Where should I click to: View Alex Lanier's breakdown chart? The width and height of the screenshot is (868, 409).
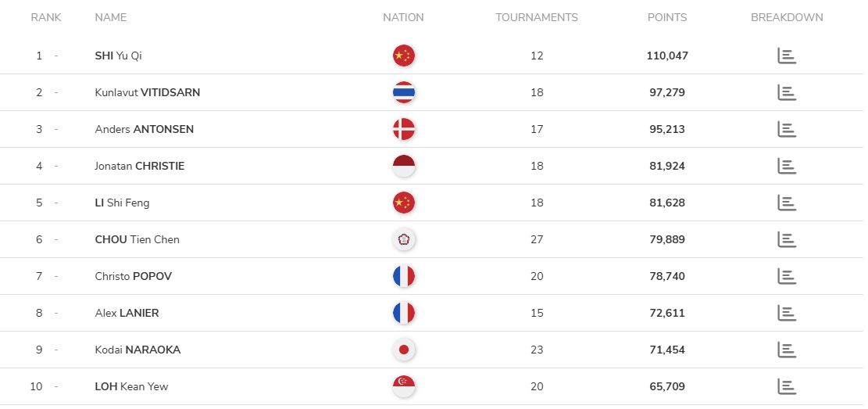(786, 313)
